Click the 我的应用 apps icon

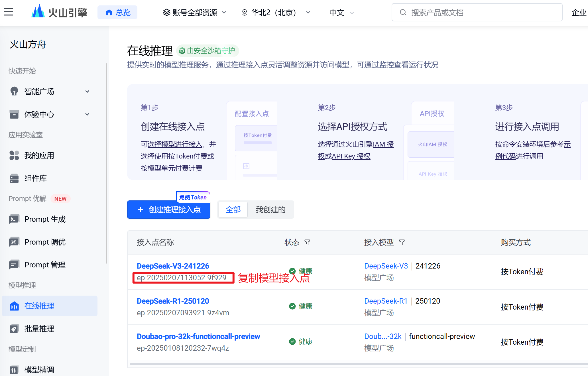[14, 155]
